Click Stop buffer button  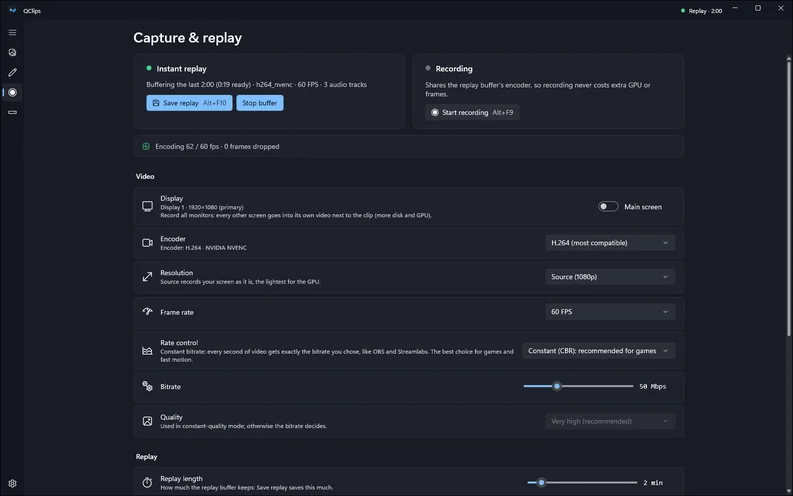click(260, 103)
